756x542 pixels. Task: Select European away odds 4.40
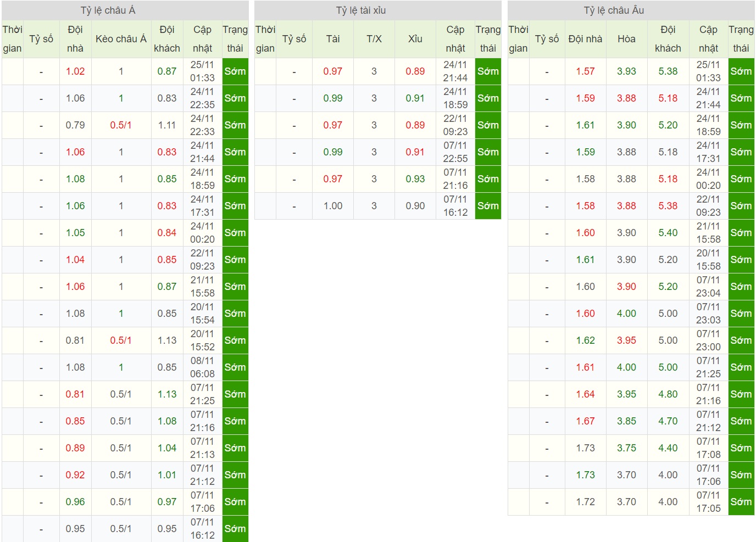[668, 448]
